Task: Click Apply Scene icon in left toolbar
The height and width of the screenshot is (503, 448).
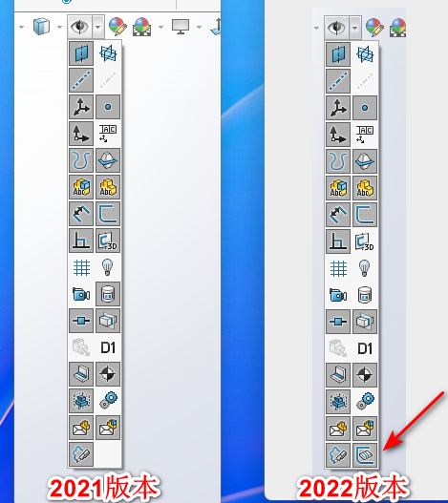Action: point(141,27)
